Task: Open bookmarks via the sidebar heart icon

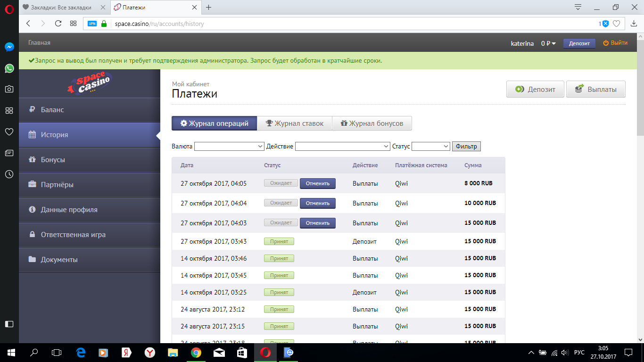Action: [x=9, y=132]
